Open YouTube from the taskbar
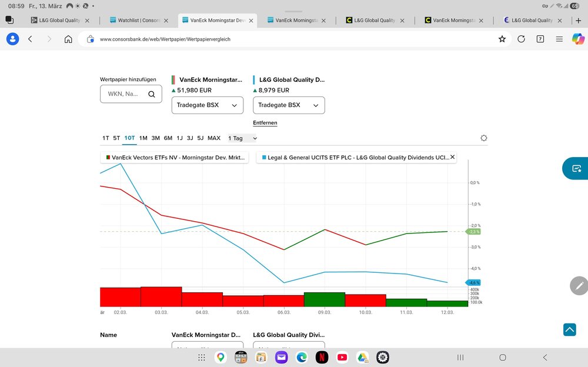Screen dimensions: 588x367 342,358
